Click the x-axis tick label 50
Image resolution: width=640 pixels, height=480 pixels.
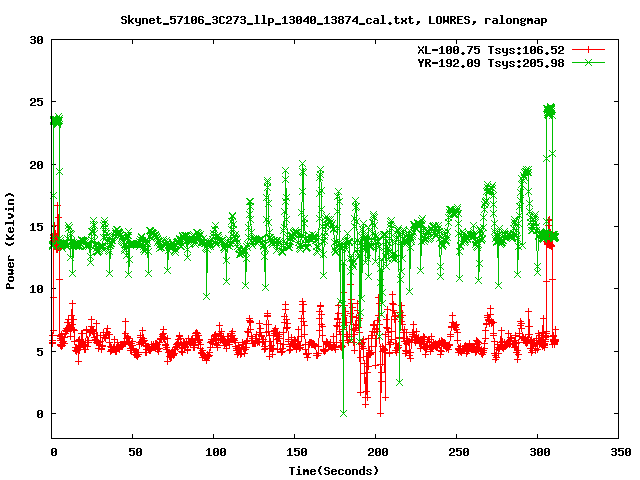(135, 452)
